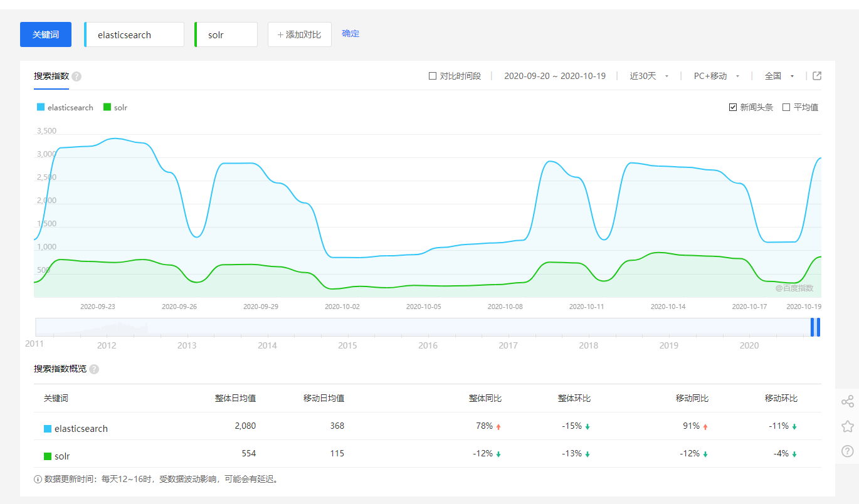Click the 2020-09-23 date label on chart axis
Screen dimensions: 859x504
click(98, 307)
